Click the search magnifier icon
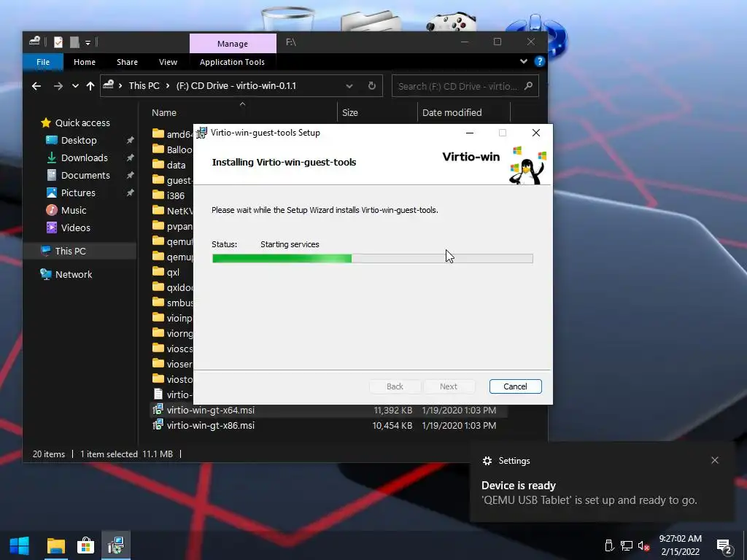 (x=528, y=86)
